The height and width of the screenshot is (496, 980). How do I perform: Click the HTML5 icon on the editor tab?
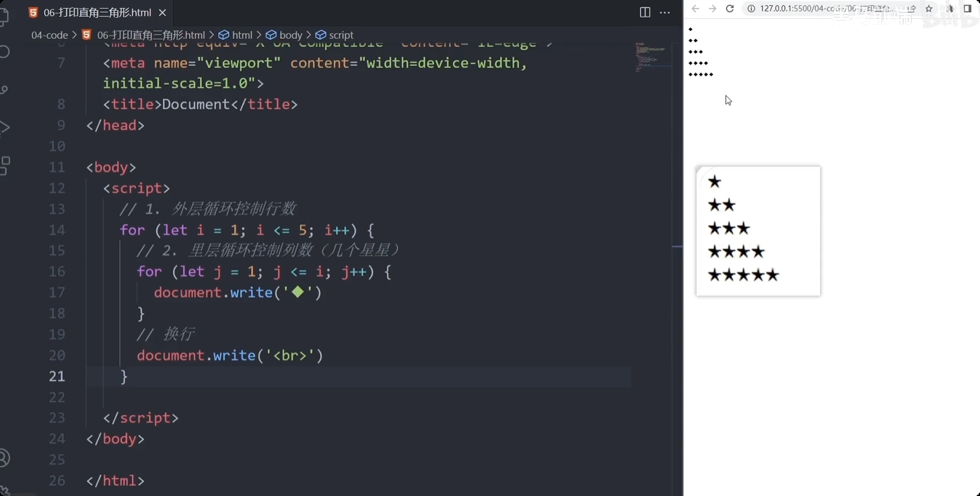[x=33, y=13]
